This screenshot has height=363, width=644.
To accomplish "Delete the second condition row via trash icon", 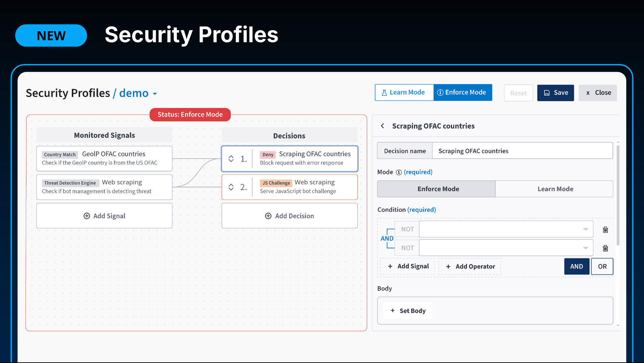I will (605, 248).
